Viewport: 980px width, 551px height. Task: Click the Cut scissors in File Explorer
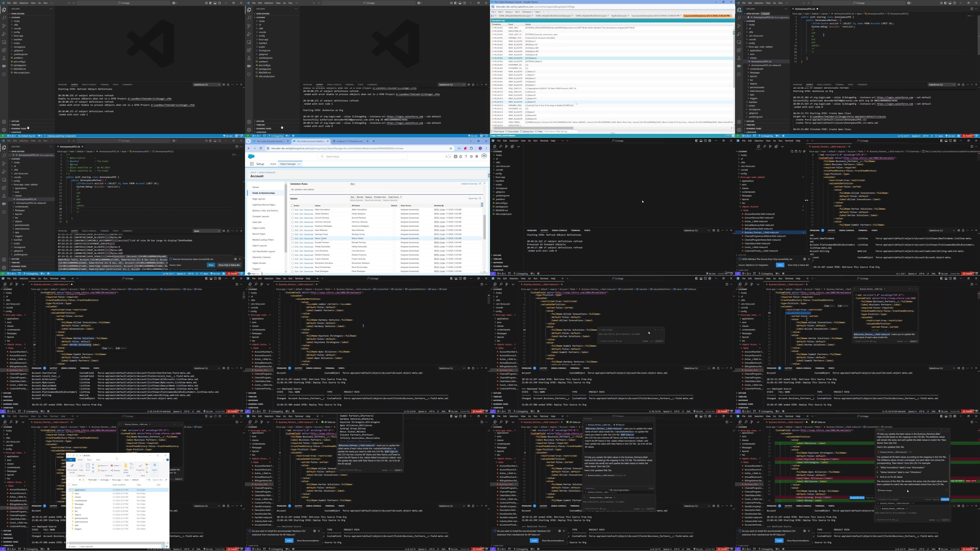click(x=93, y=465)
